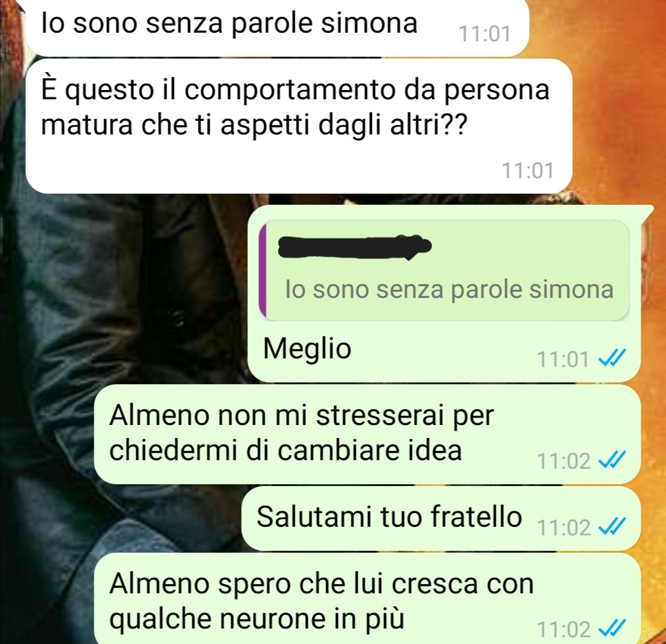666x644 pixels.
Task: Select the "Salutami tuo fratello" bubble
Action: click(441, 519)
